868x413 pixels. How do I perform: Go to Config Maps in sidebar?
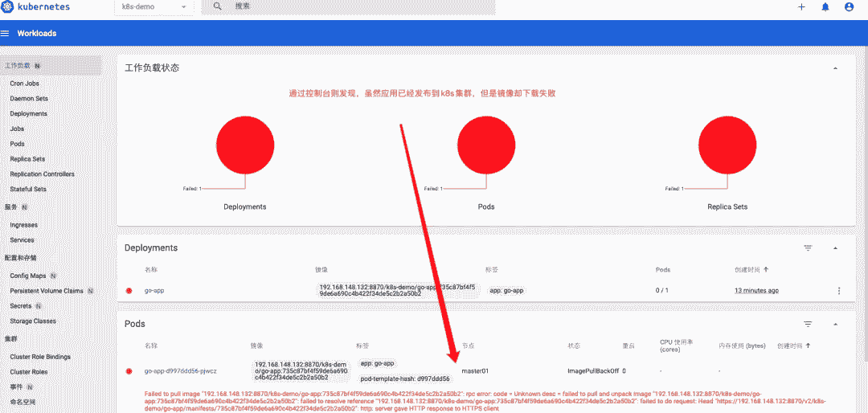[29, 276]
